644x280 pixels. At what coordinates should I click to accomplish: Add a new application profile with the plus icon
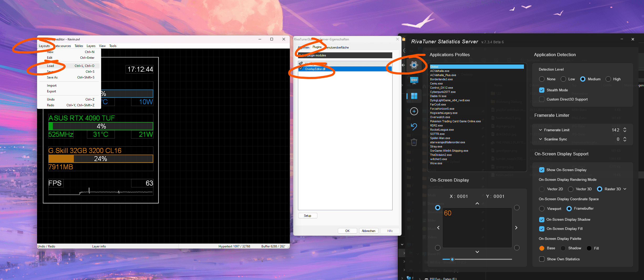pos(414,111)
